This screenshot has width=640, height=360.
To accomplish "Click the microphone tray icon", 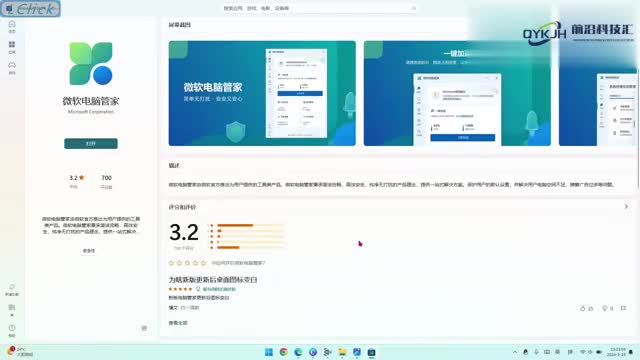I will 536,352.
